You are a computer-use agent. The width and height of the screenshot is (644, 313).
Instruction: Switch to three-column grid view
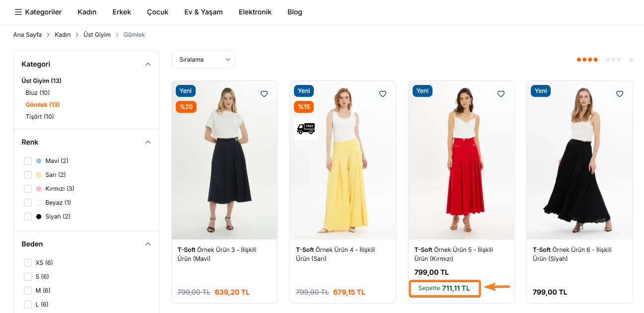[613, 60]
